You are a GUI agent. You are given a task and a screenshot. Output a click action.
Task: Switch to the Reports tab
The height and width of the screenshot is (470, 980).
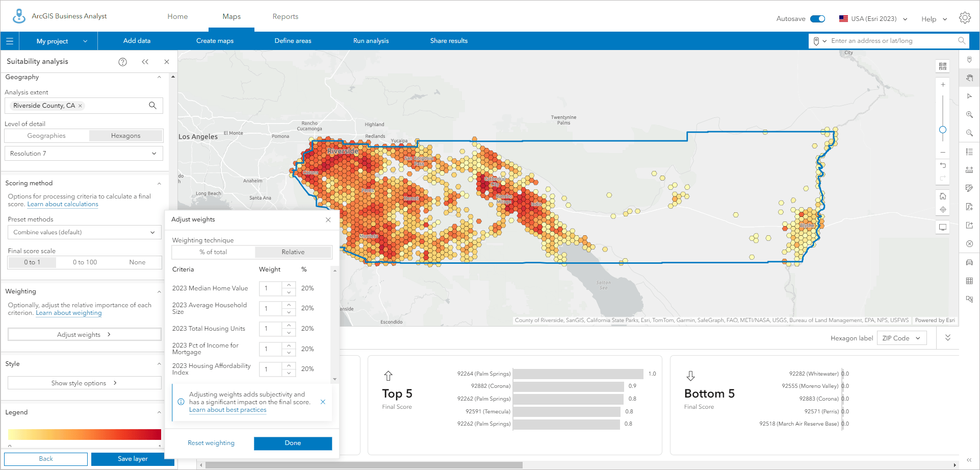(285, 16)
